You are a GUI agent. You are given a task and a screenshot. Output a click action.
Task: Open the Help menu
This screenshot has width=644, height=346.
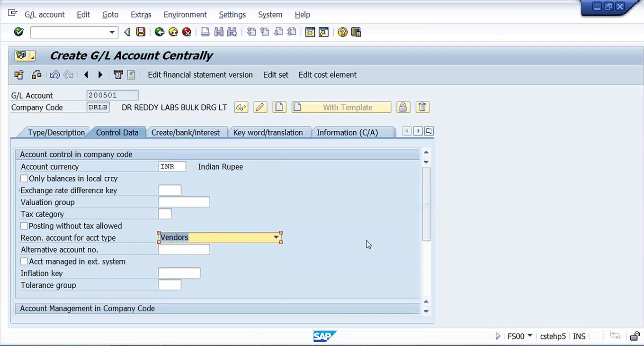[302, 15]
